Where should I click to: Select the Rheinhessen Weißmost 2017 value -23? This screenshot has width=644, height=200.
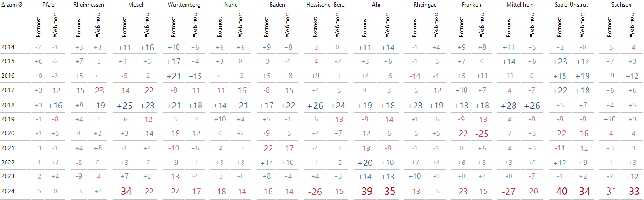[x=98, y=91]
